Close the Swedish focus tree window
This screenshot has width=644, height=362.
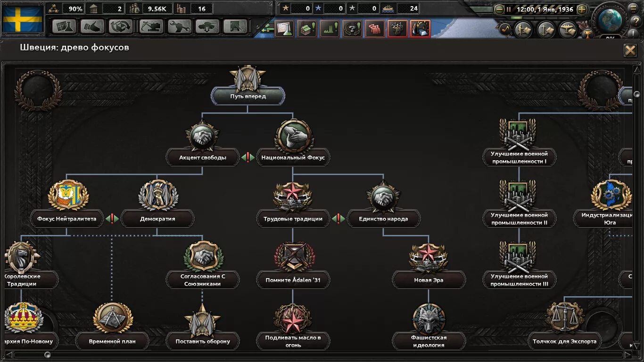630,50
